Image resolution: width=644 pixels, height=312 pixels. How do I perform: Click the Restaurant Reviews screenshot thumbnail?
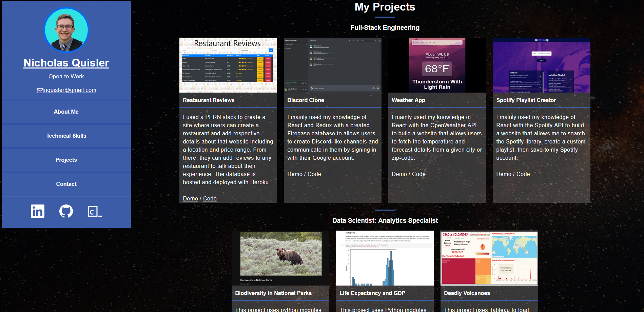[228, 65]
